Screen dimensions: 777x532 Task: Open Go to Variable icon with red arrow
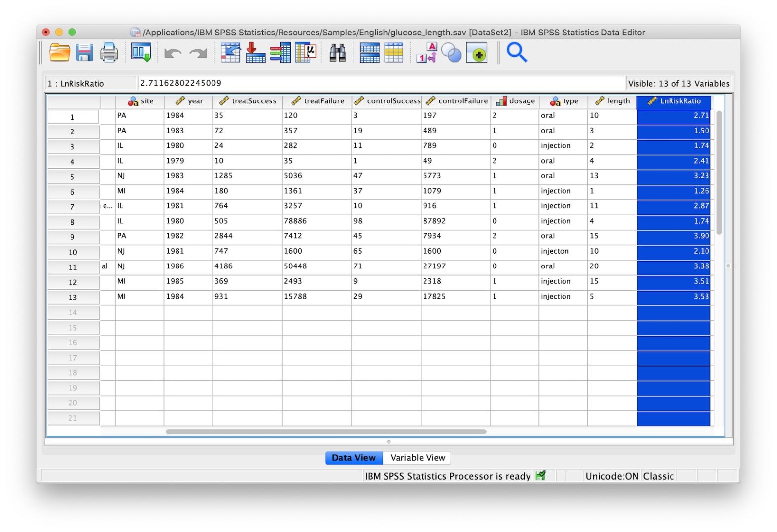255,53
